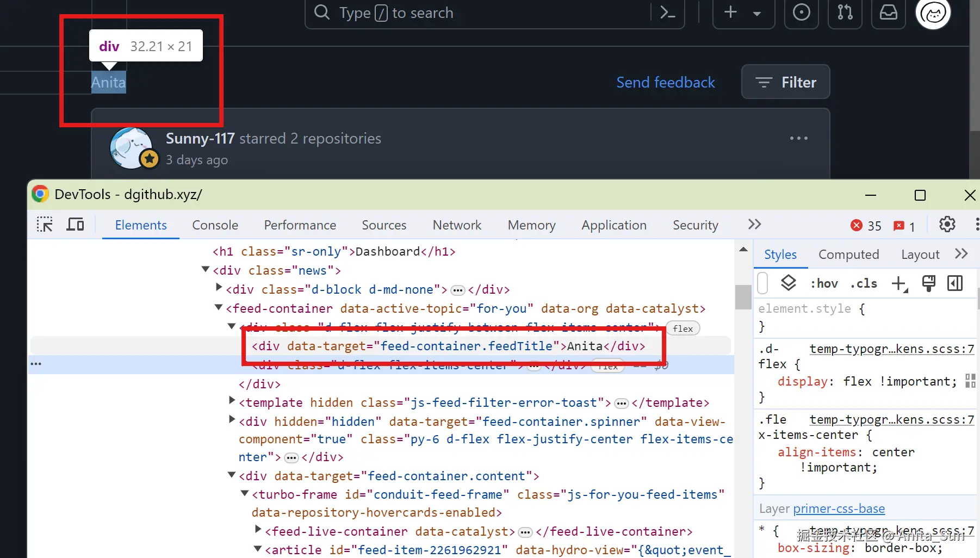Expand the js-feed-filter-error-toast template node
Viewport: 980px width, 558px height.
(x=232, y=401)
